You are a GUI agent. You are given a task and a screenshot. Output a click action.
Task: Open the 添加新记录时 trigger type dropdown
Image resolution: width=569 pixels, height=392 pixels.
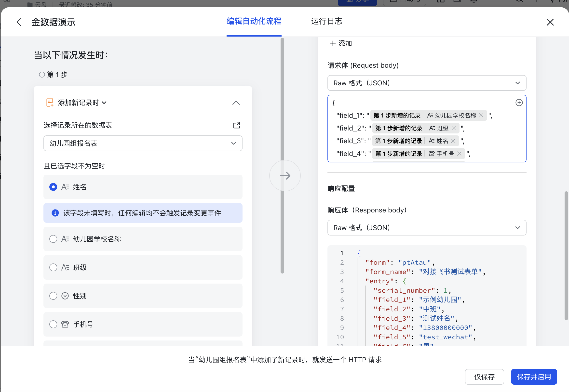coord(82,103)
